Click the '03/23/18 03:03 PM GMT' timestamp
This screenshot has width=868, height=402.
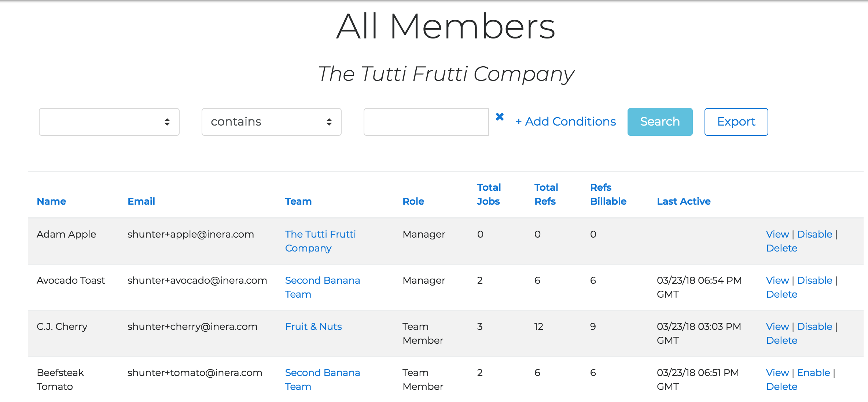pos(699,334)
